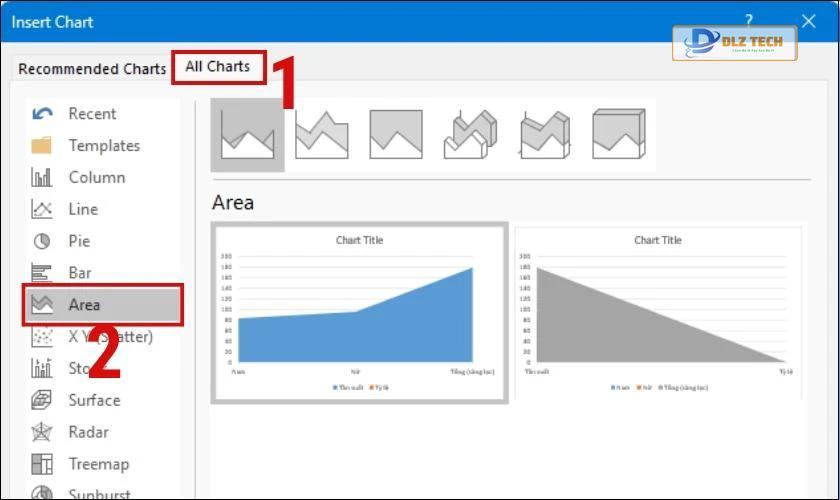The width and height of the screenshot is (840, 500).
Task: Click the Area chart category icon
Action: tap(42, 304)
